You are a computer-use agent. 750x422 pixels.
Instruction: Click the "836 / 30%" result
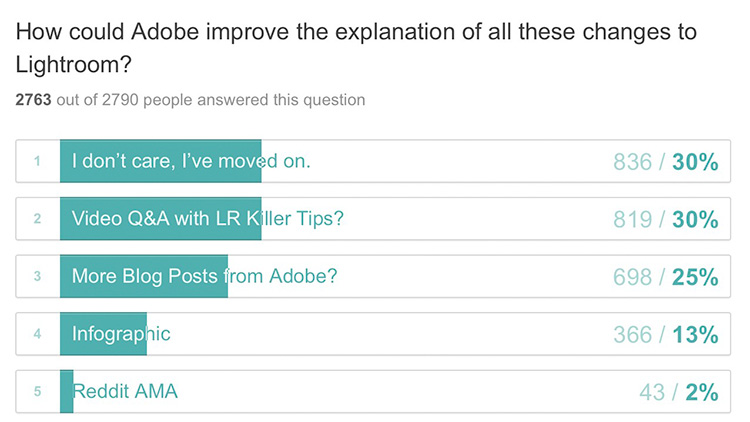pyautogui.click(x=666, y=162)
